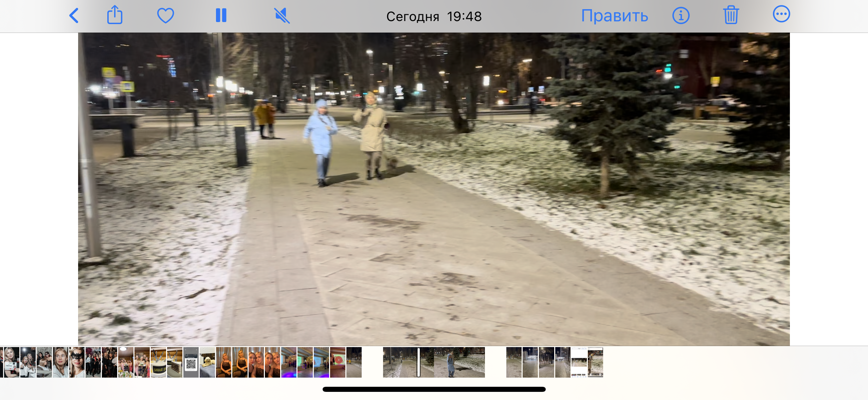Tap the home indicator bar

(x=434, y=389)
